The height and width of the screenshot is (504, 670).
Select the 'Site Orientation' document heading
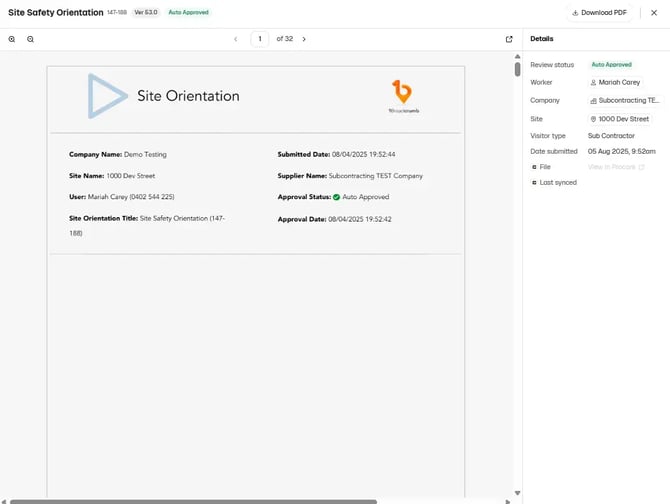tap(188, 96)
